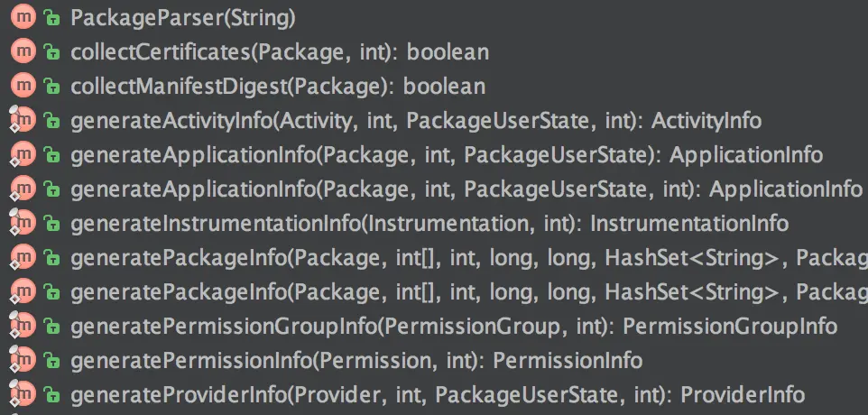The image size is (868, 415).
Task: Jump to generateInstrumentationInfo method
Action: 429,224
